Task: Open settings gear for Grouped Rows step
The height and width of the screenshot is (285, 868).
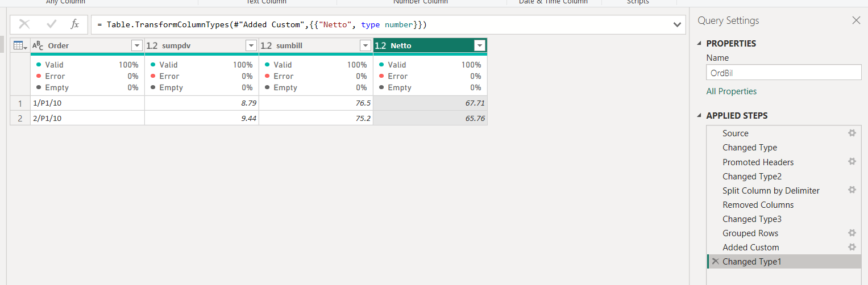Action: coord(852,233)
